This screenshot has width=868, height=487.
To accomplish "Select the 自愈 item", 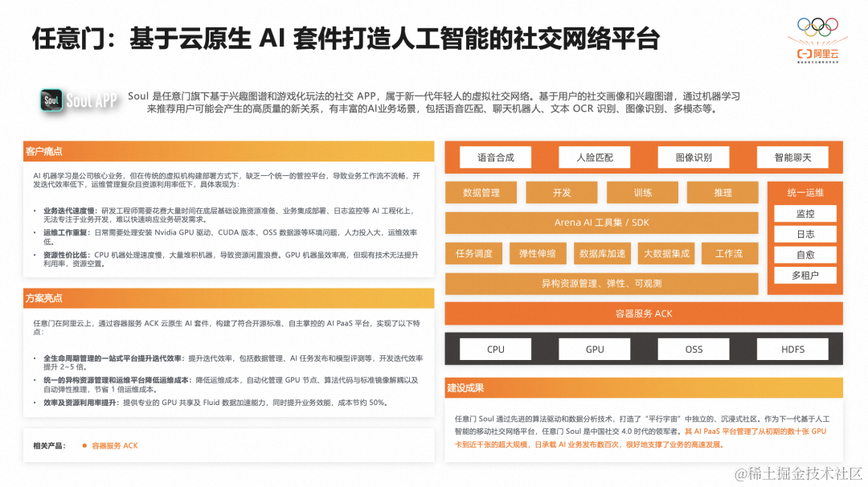I will (x=805, y=255).
